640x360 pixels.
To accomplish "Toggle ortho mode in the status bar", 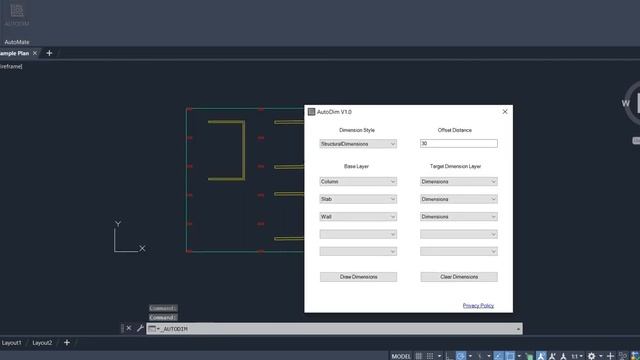I will pos(449,356).
